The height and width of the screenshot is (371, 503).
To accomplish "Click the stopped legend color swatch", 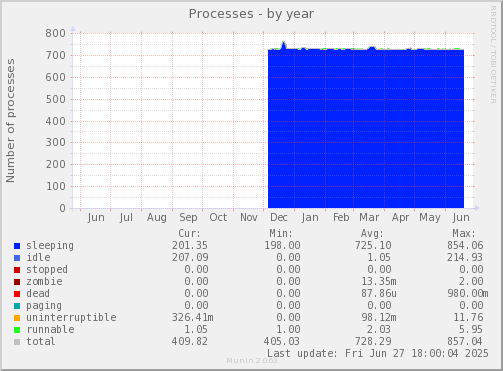I will [17, 270].
